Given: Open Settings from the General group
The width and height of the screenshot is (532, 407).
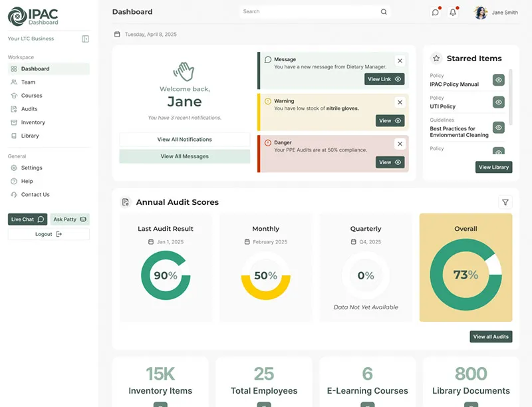Looking at the screenshot, I should tap(49, 168).
